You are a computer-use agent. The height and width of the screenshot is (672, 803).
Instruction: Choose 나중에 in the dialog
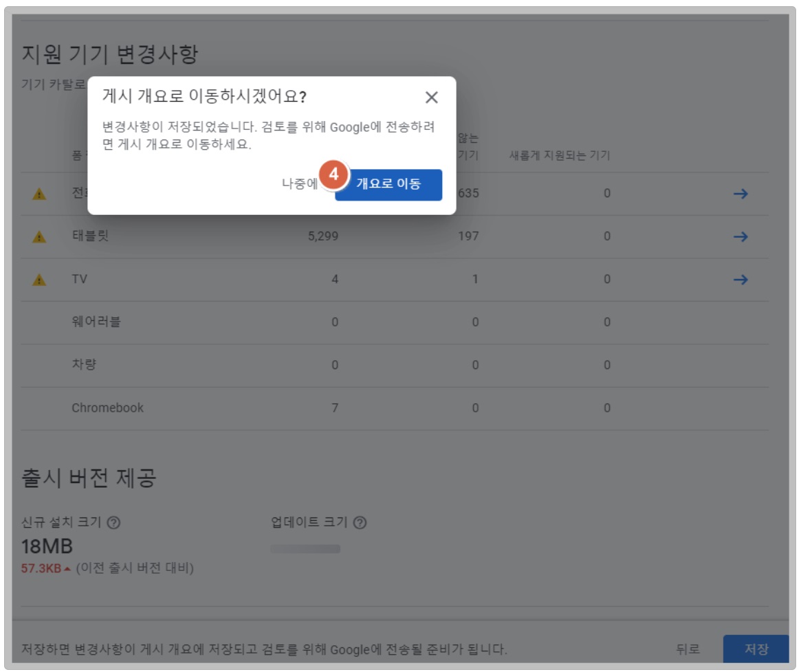tap(299, 183)
